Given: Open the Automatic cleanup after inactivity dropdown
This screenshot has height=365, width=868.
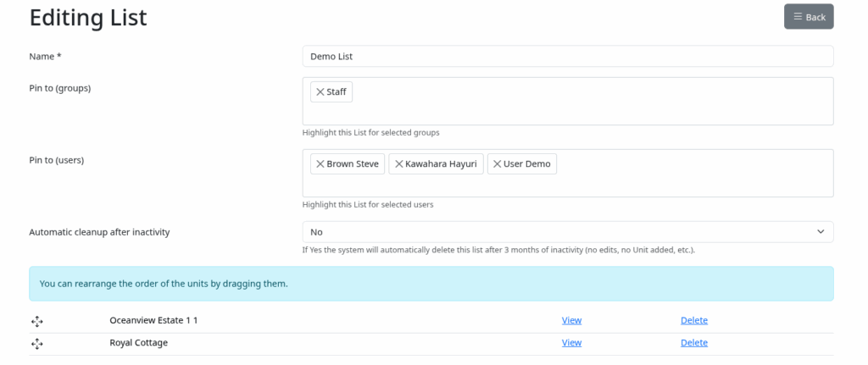Looking at the screenshot, I should coord(567,231).
